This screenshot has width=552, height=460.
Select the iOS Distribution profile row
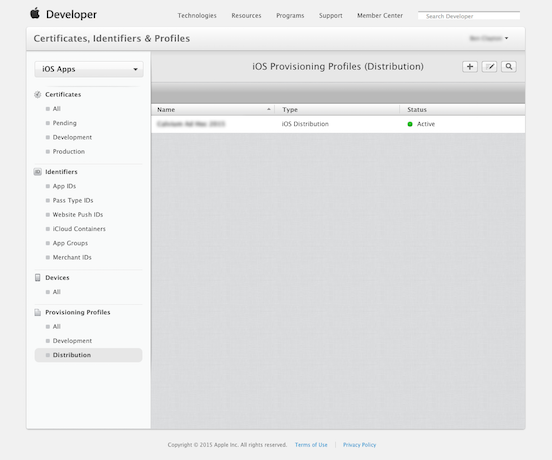(338, 124)
